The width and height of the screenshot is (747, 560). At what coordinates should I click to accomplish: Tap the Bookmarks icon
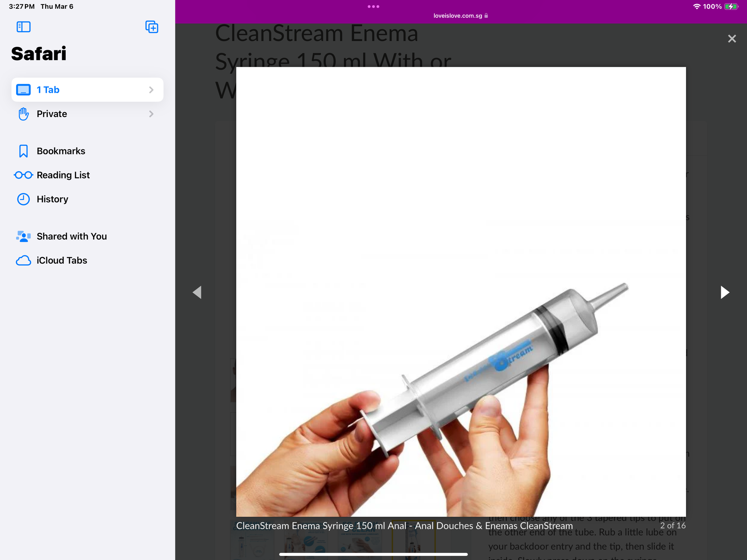[x=23, y=151]
